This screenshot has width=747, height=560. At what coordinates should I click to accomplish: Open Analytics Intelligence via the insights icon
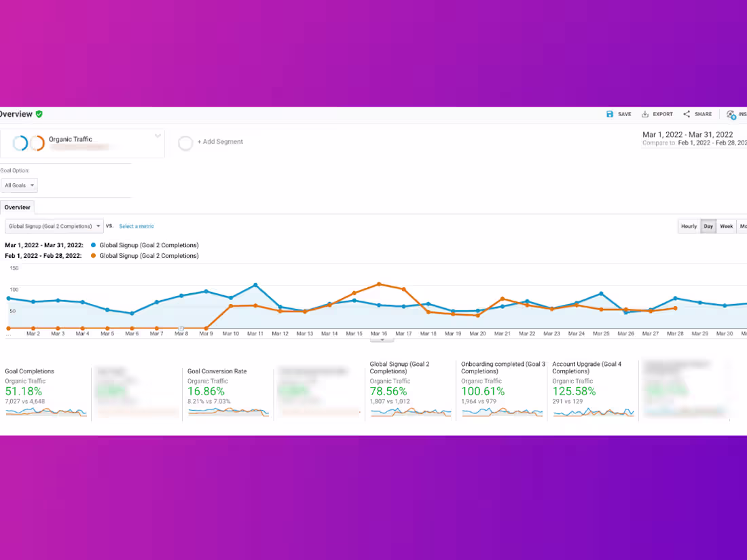pos(732,114)
